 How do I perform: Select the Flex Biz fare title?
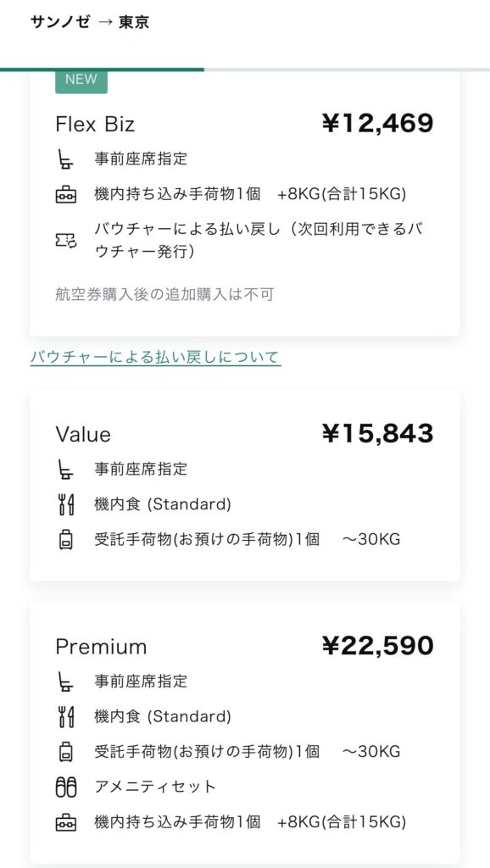[x=95, y=124]
